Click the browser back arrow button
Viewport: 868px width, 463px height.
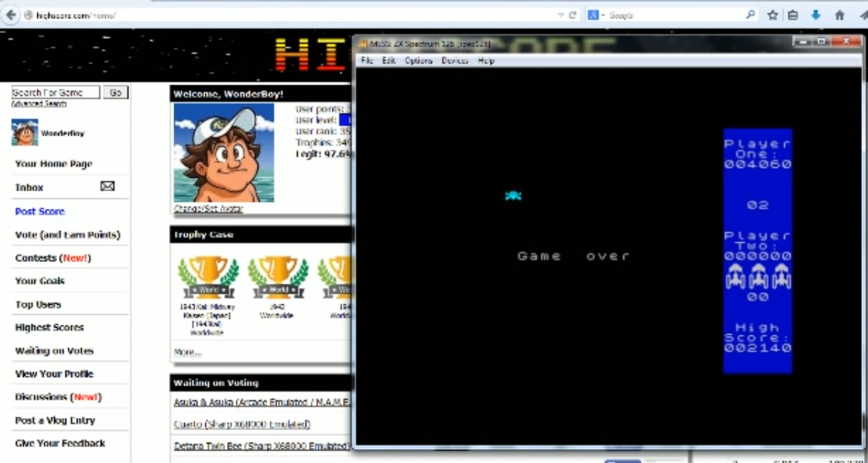point(10,15)
